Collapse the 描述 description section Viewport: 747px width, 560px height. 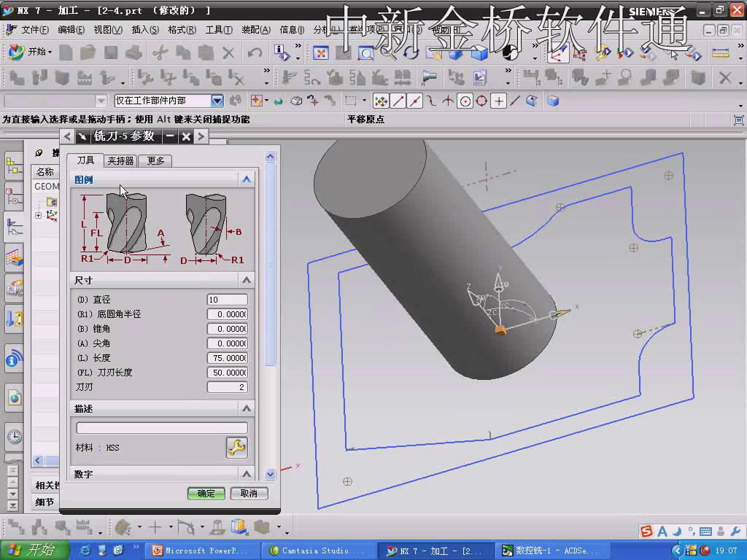click(247, 408)
